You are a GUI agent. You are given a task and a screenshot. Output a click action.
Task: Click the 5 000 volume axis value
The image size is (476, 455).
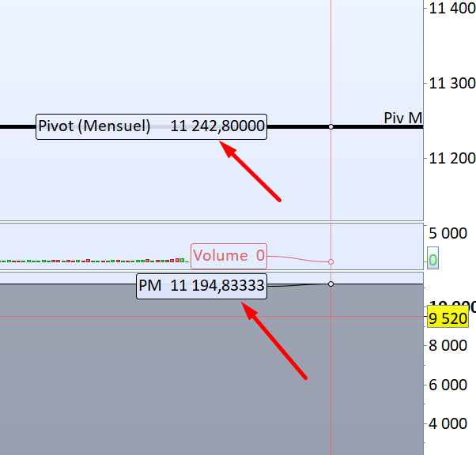click(448, 233)
